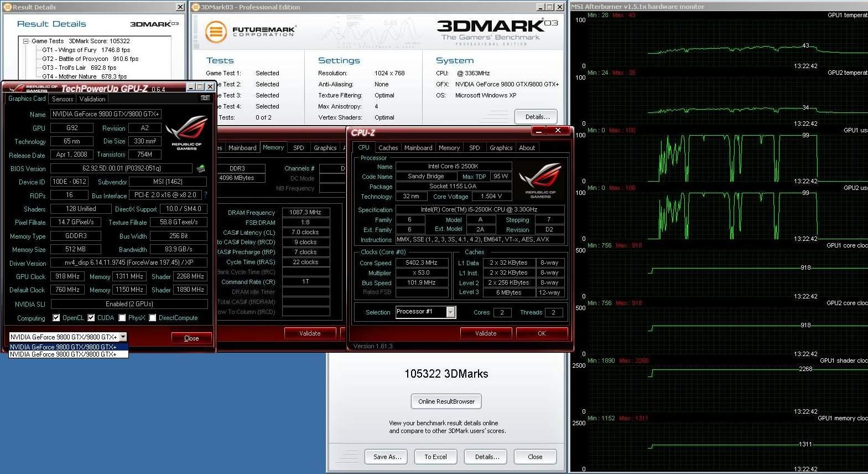868x474 pixels.
Task: Switch to the Validation tab in GPU-Z
Action: pyautogui.click(x=92, y=99)
